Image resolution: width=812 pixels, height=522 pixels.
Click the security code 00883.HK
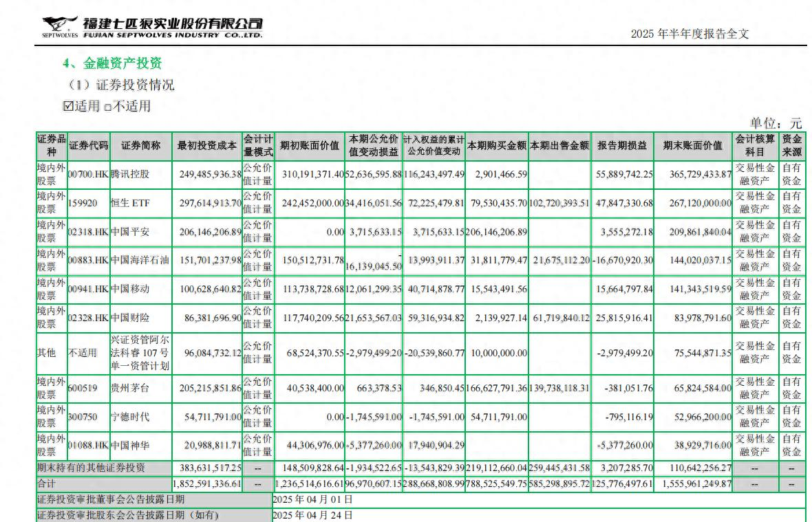[88, 260]
